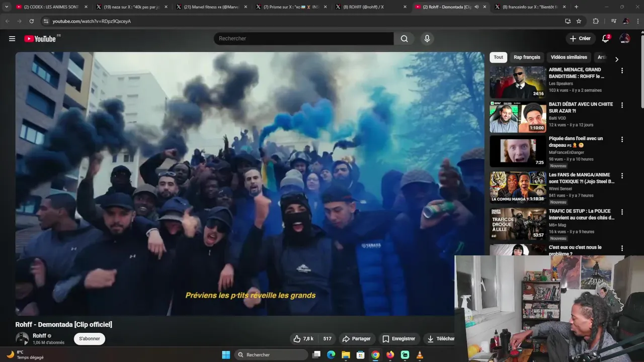644x362 pixels.
Task: Open Microsoft Store from the taskbar
Action: coord(361,354)
